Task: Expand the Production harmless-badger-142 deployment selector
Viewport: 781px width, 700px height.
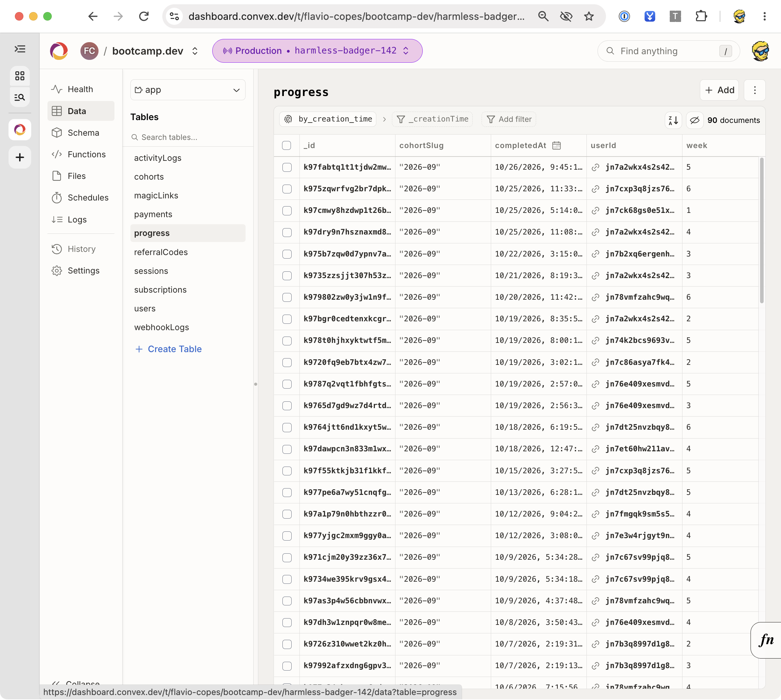Action: (317, 51)
